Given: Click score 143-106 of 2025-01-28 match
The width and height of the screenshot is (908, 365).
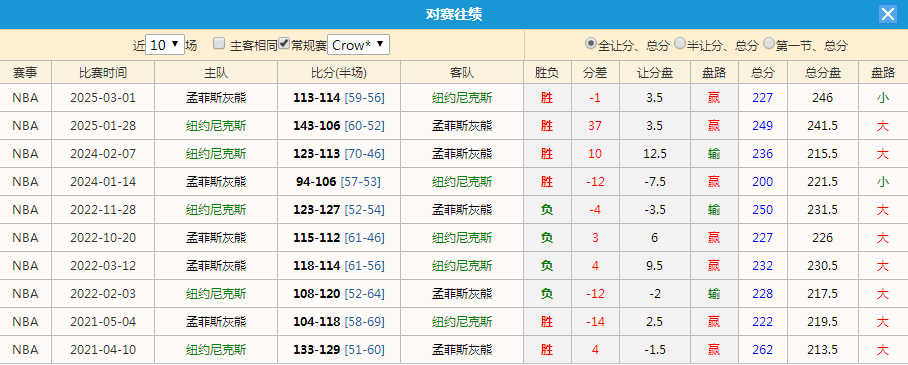Looking at the screenshot, I should [x=317, y=126].
